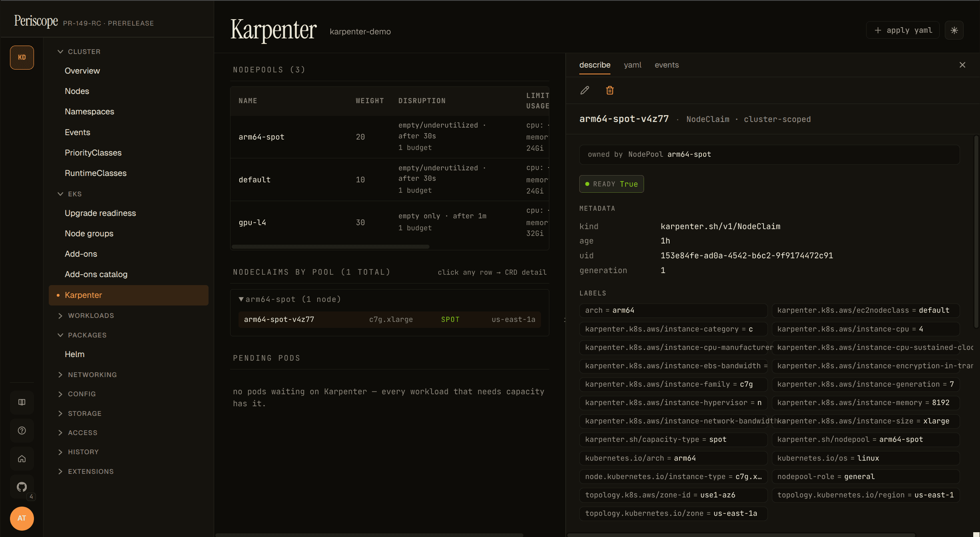Viewport: 980px width, 537px height.
Task: Click the topology.kubernetes.io/region = us-east-1 label
Action: pos(866,495)
